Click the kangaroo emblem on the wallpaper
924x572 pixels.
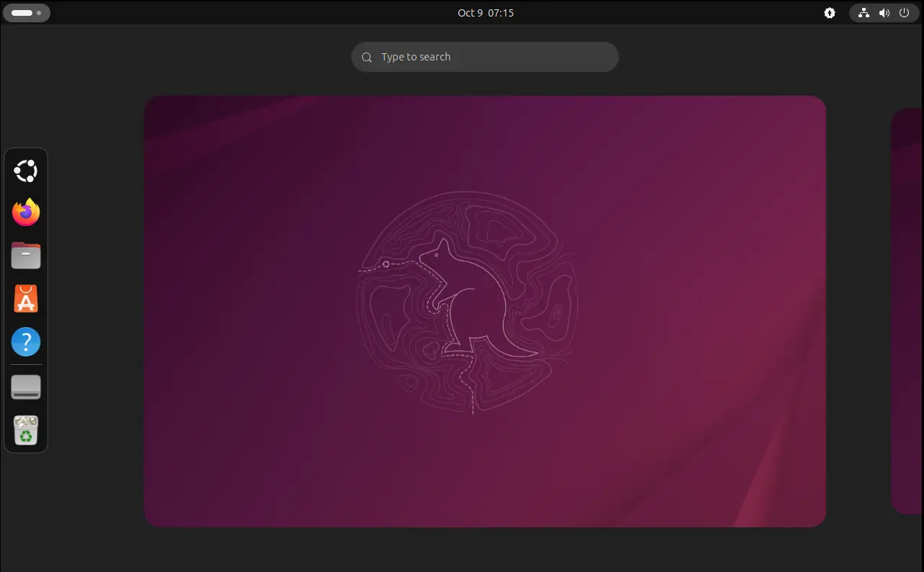click(466, 302)
